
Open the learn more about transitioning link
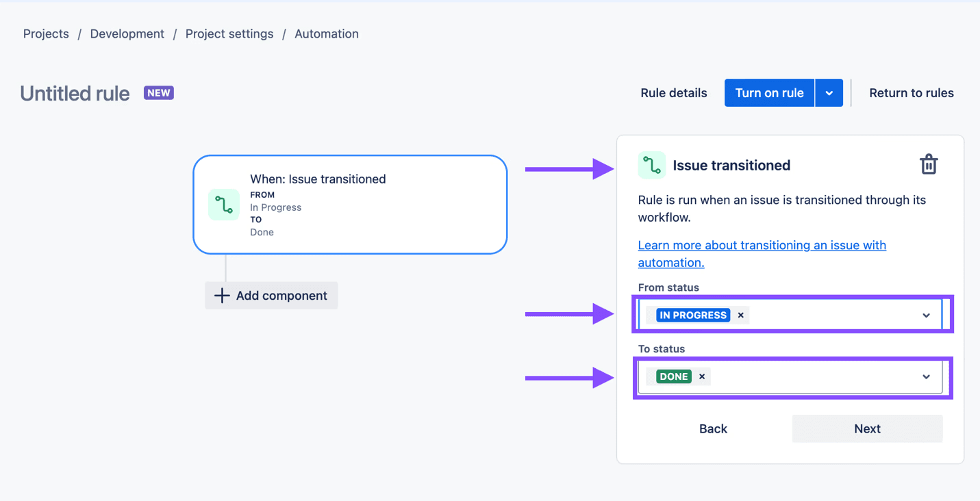pos(762,244)
